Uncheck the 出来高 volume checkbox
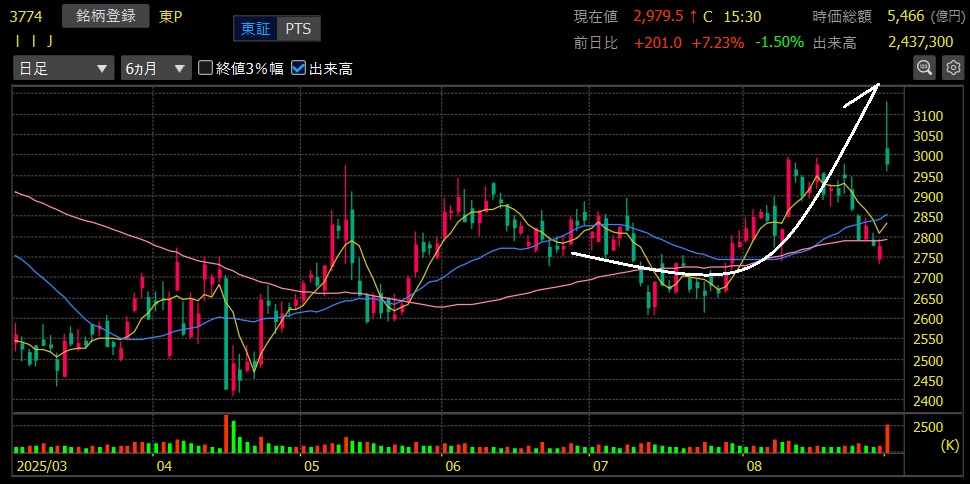 pyautogui.click(x=299, y=68)
